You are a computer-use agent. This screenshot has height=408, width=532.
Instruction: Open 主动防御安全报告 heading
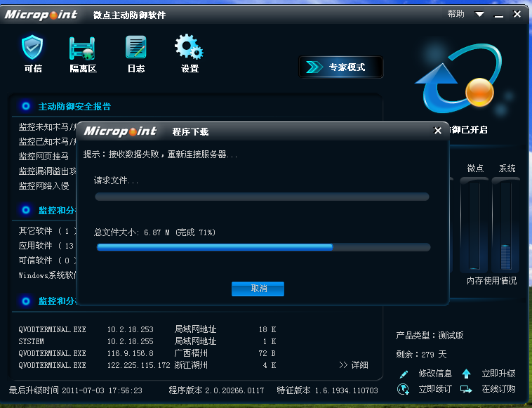tap(74, 107)
